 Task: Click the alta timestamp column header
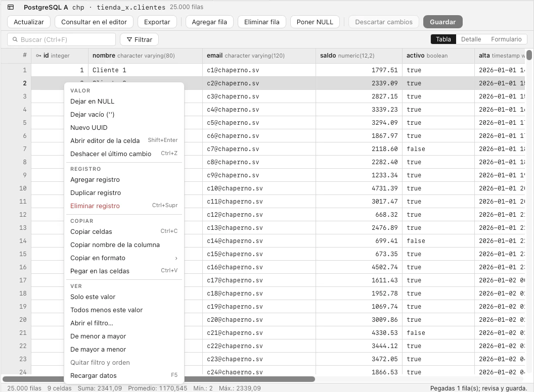[x=500, y=56]
